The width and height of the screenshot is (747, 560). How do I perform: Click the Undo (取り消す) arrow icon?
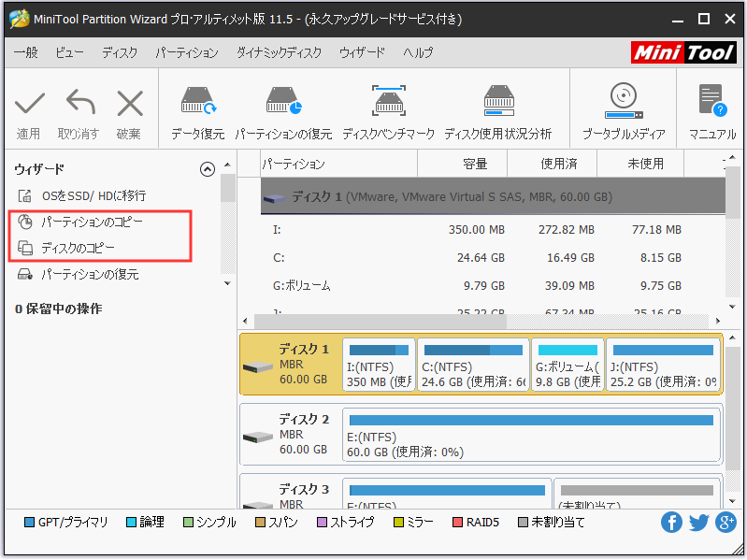80,102
